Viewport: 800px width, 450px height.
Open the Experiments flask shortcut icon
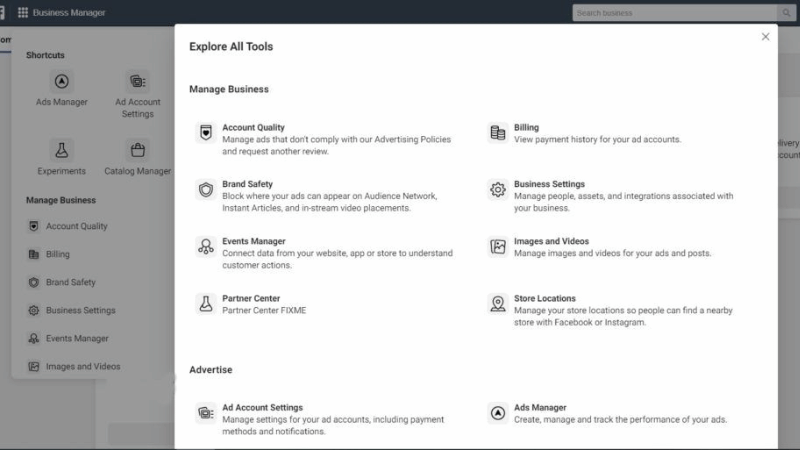[x=62, y=150]
